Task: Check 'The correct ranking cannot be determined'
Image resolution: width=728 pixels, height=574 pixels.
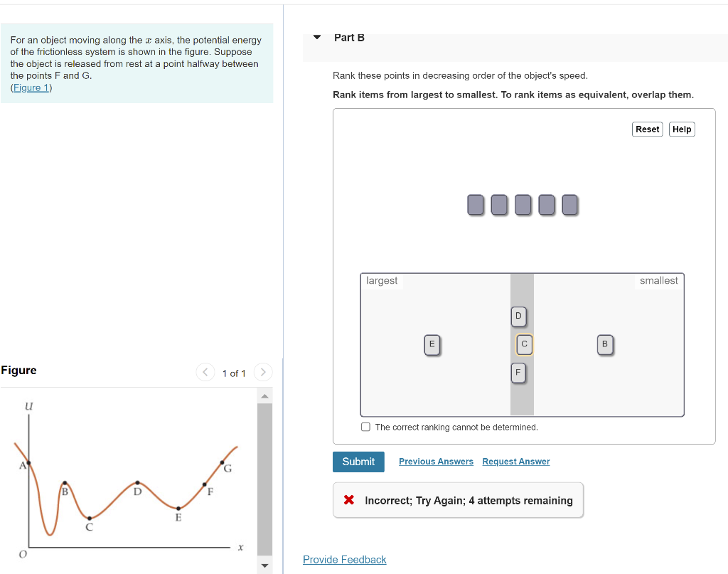Action: 365,427
